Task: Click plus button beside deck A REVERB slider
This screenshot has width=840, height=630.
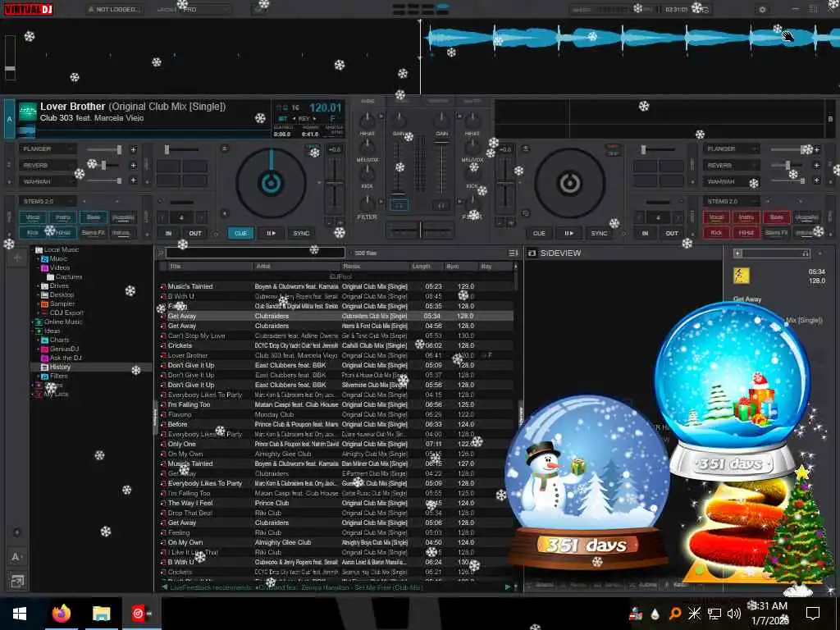Action: [133, 165]
